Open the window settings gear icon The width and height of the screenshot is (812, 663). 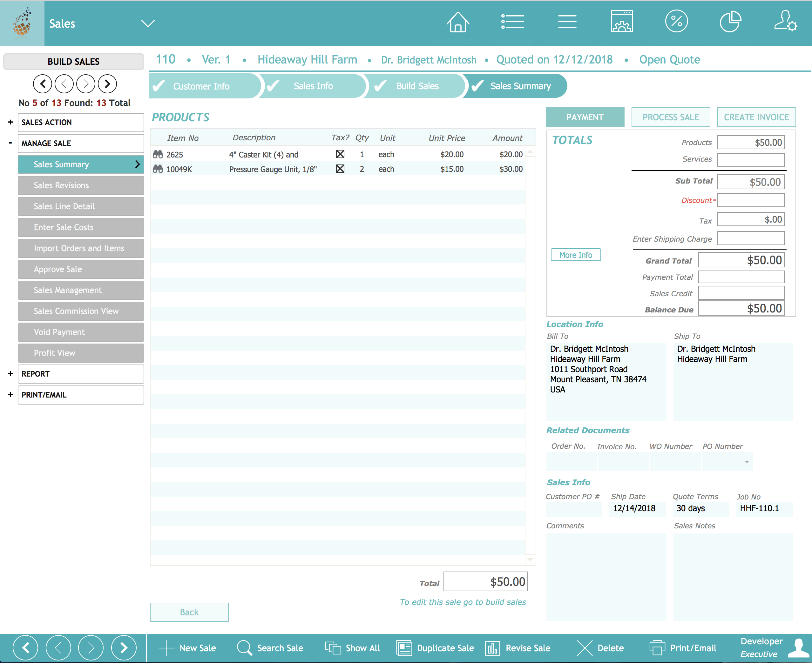tap(622, 21)
